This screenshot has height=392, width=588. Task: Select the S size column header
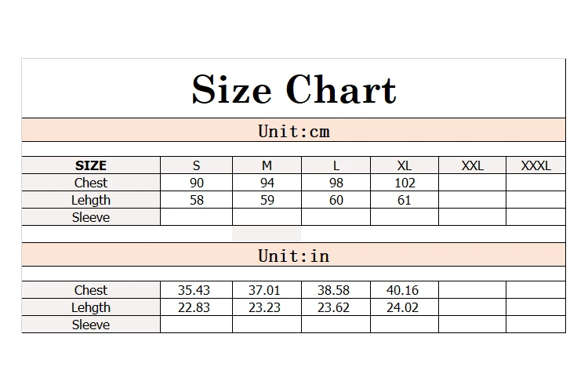(x=197, y=165)
